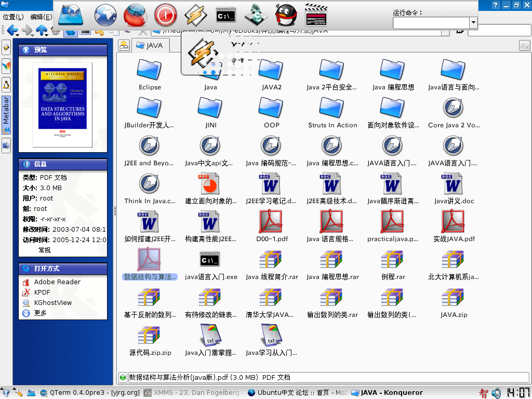Viewport: 532px width, 399px height.
Task: Open the top sidebar tab with pencil icon
Action: pos(6,47)
